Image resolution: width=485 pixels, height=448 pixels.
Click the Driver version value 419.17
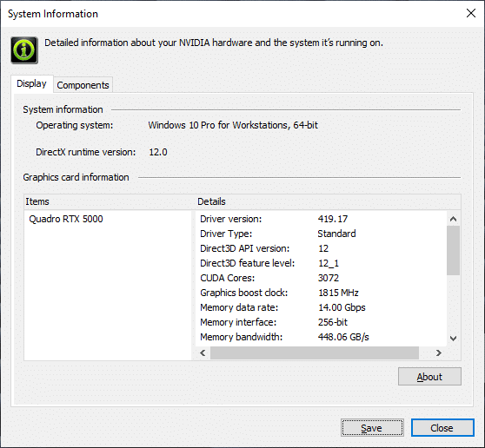click(x=333, y=219)
